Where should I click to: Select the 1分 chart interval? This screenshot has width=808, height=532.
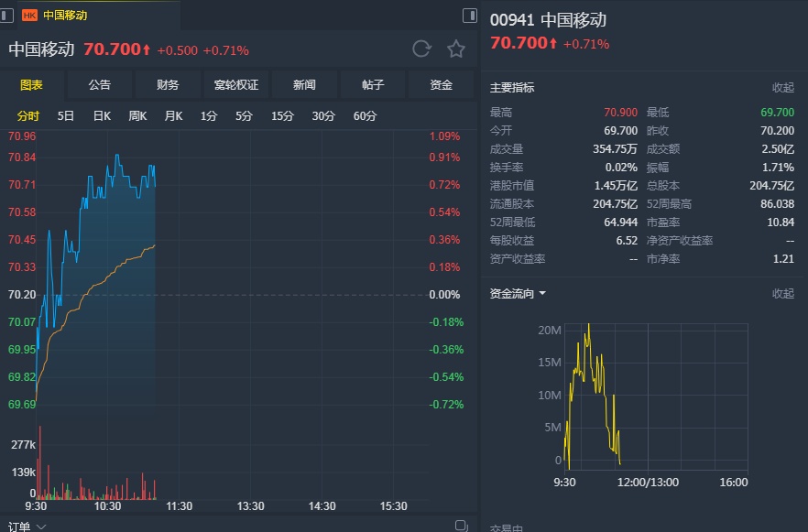(x=209, y=116)
